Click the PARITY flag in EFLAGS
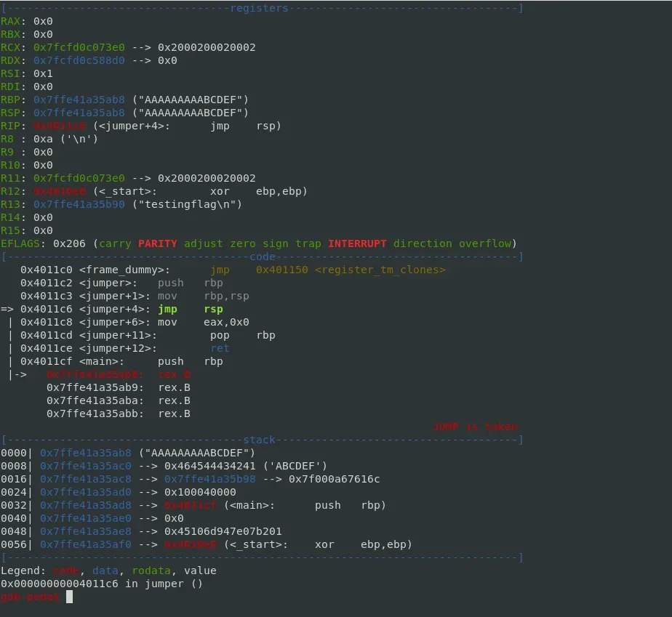Screen dimensions: 672x617 (x=158, y=243)
